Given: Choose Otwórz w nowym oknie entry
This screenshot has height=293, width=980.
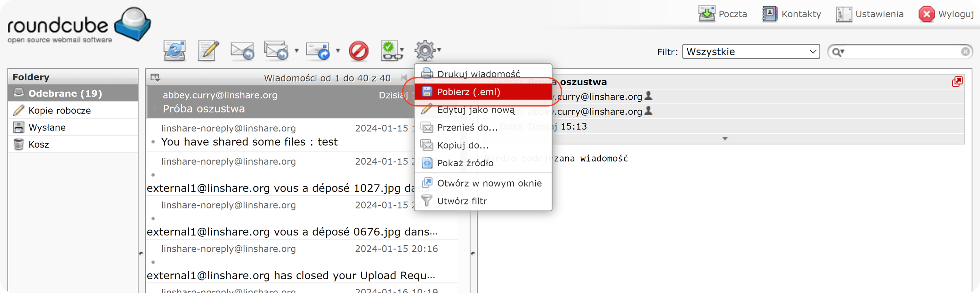Looking at the screenshot, I should [483, 183].
